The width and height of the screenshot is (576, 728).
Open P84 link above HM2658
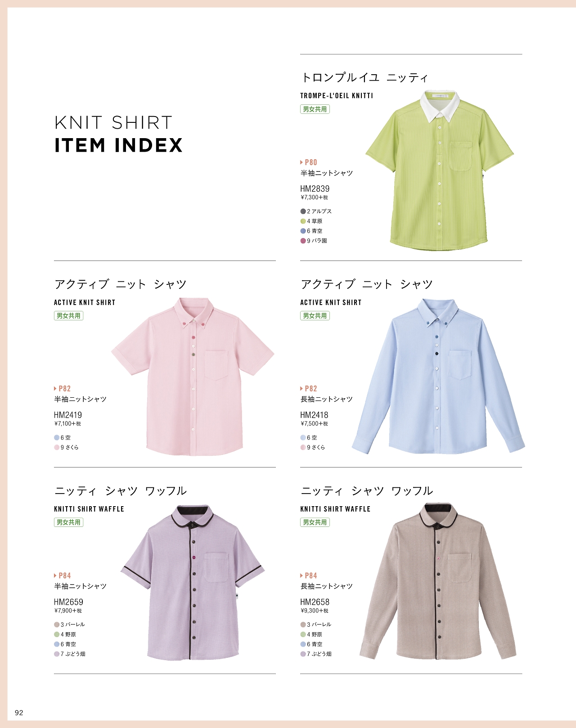pos(309,576)
